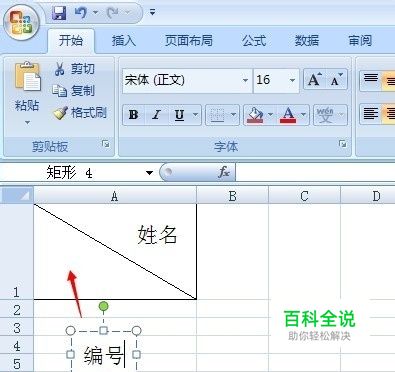Save the workbook with the floppy icon
This screenshot has height=372, width=395.
(60, 13)
